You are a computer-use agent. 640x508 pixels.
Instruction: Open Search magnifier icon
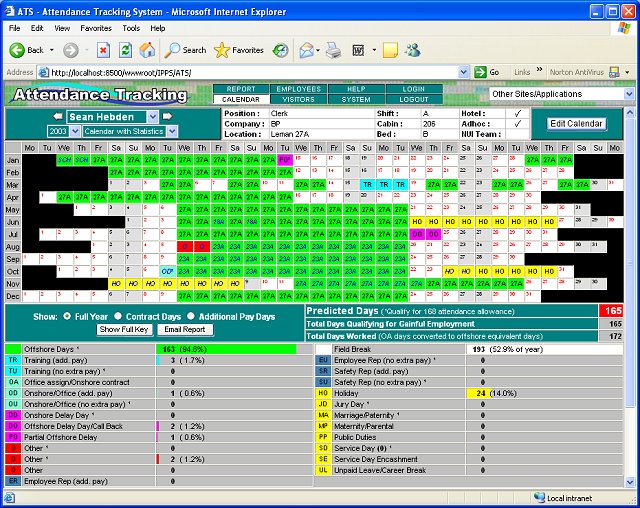pyautogui.click(x=172, y=50)
